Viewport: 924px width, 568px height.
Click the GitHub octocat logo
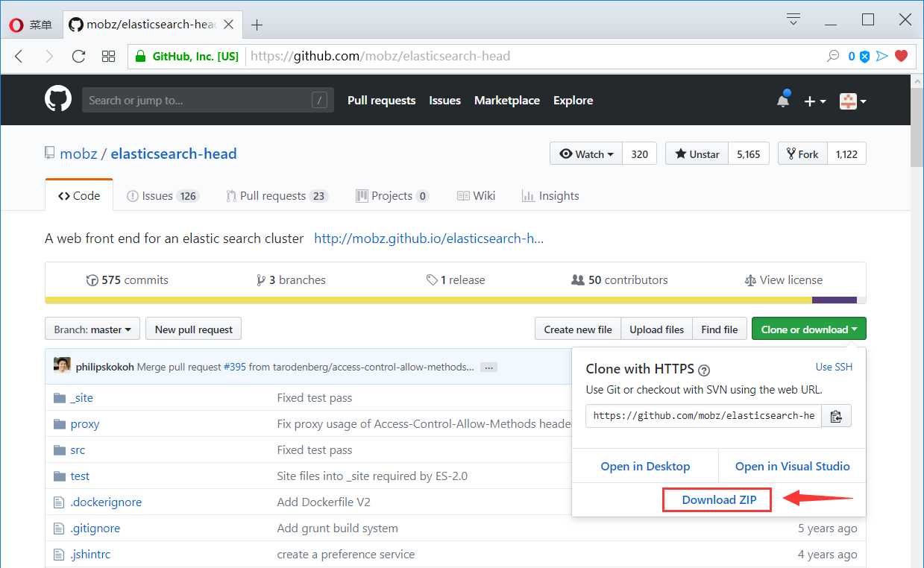tap(58, 99)
